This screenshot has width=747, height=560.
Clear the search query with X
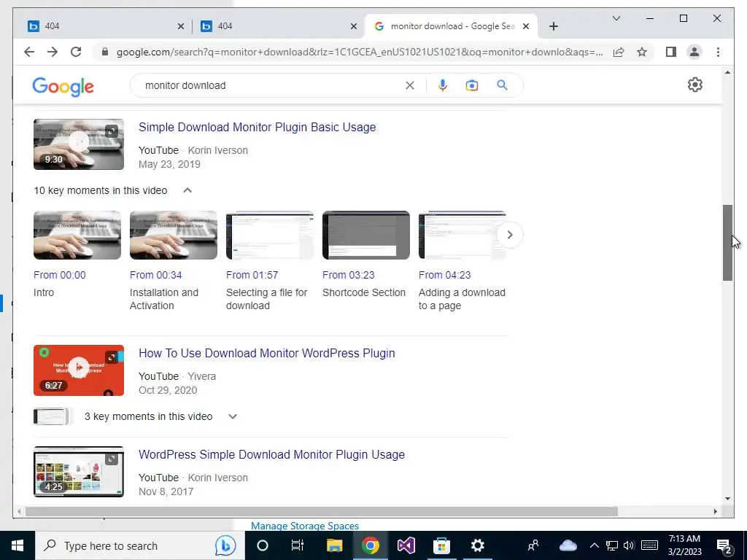tap(410, 85)
